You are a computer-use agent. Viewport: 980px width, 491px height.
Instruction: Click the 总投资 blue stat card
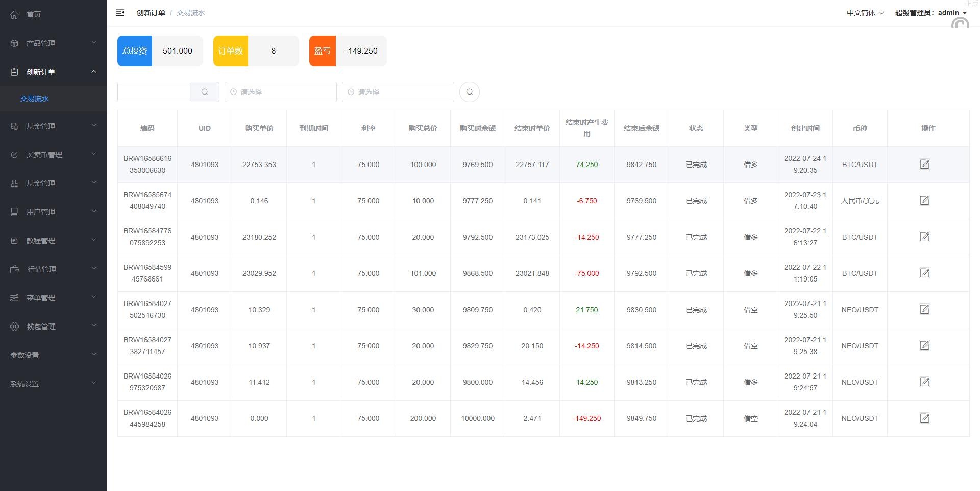135,51
